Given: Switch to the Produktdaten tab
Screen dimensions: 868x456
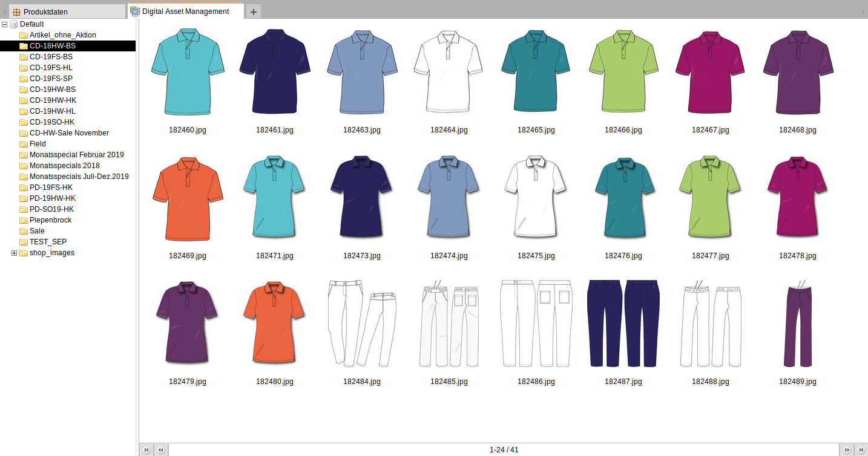Looking at the screenshot, I should 45,11.
